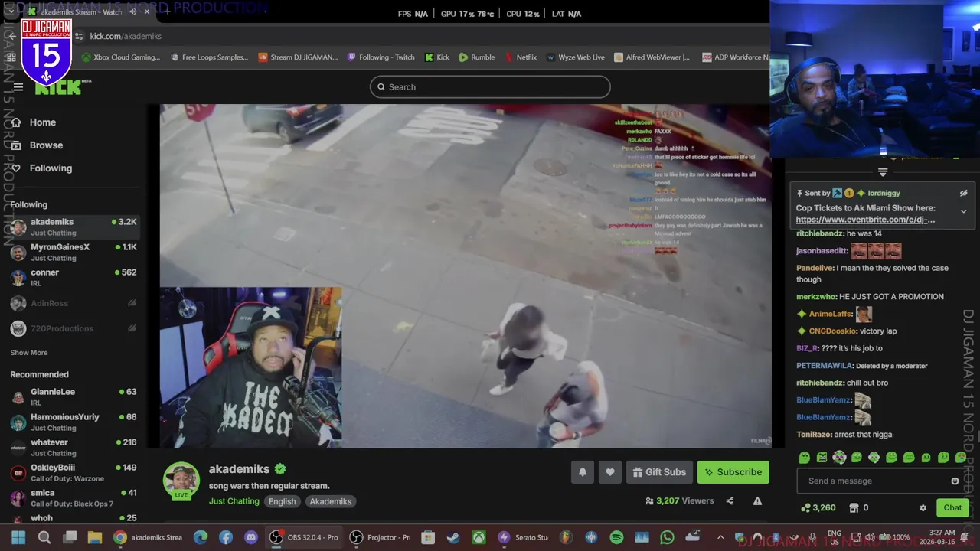Click the Gift Subs button

click(x=659, y=472)
